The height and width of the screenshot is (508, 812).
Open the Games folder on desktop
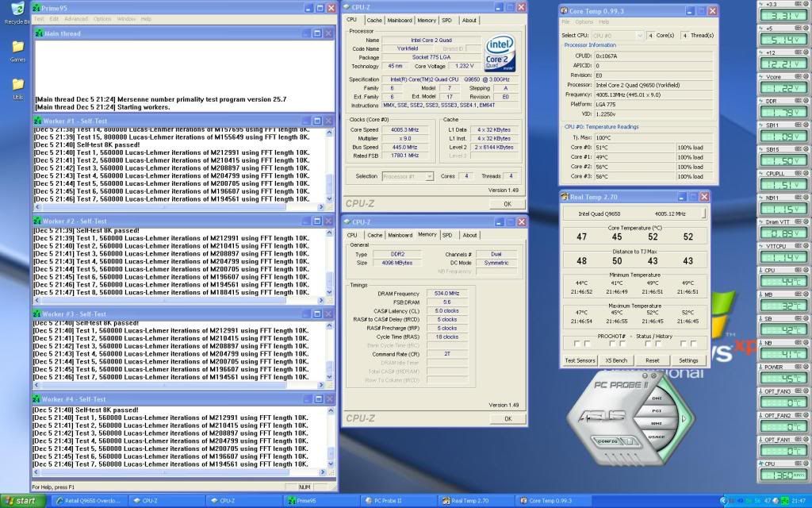17,51
